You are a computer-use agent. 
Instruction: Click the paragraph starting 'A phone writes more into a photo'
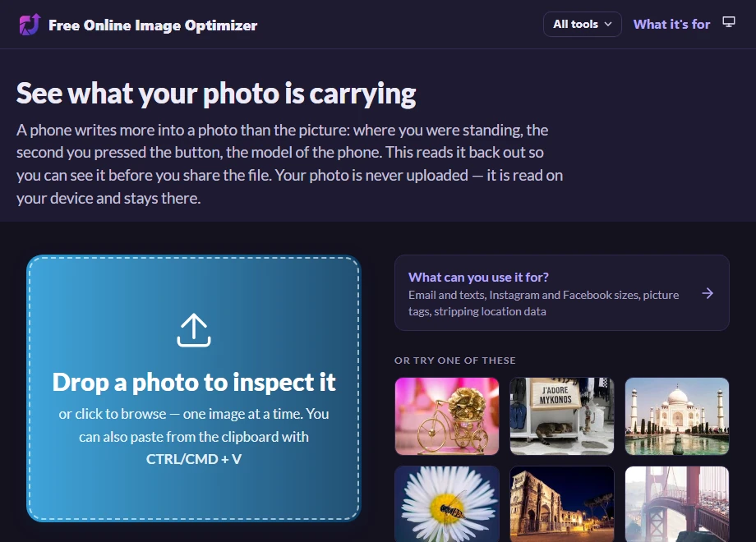point(289,163)
